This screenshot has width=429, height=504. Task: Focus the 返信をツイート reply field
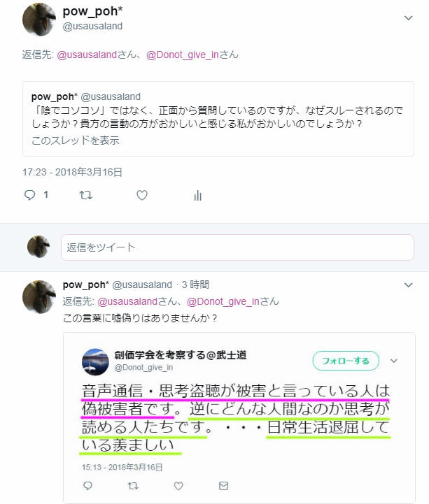237,247
